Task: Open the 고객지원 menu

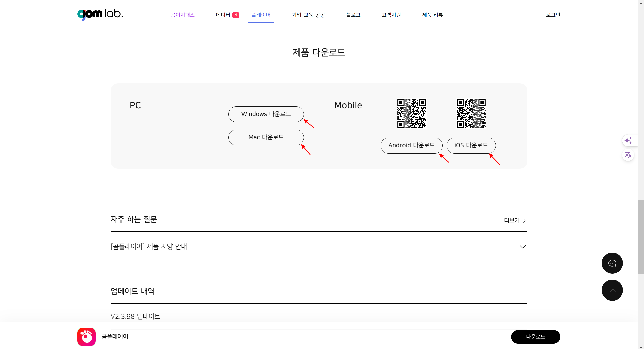Action: (x=391, y=15)
